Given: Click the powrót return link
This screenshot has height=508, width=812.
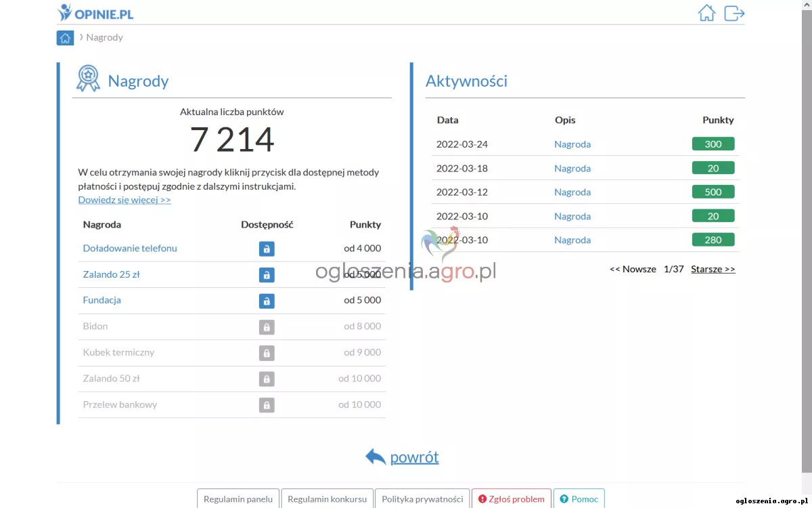Looking at the screenshot, I should coord(414,457).
